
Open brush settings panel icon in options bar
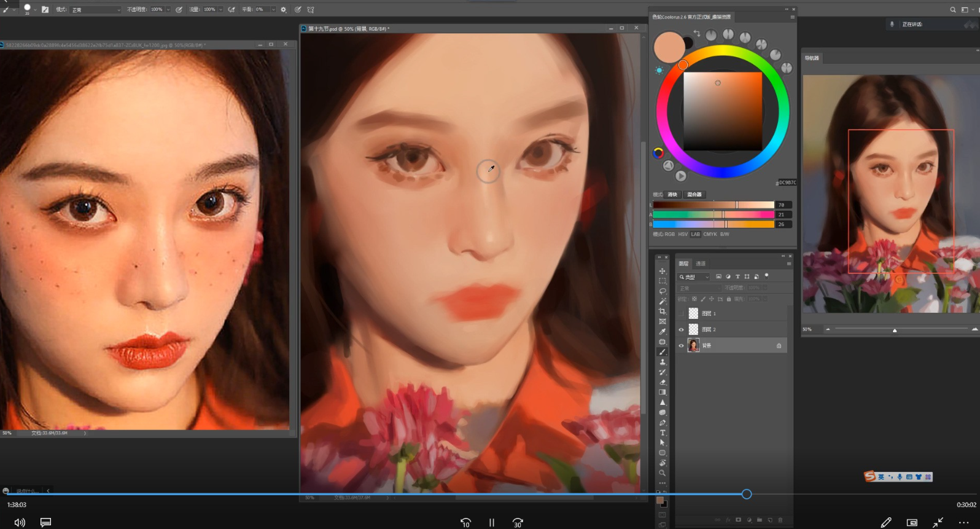(45, 9)
